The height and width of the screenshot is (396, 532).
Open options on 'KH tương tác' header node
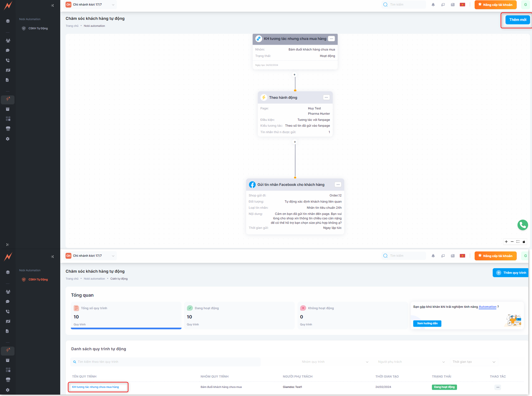click(331, 39)
